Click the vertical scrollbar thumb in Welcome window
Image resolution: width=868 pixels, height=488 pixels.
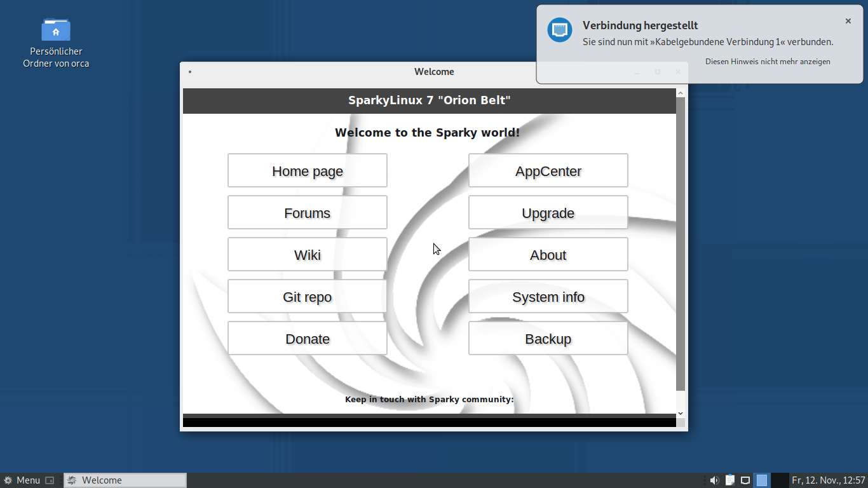[681, 244]
